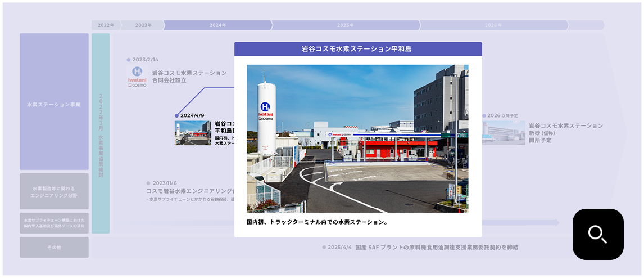The image size is (644, 278).
Task: Click 岩谷コスモ水素ステーション 新砂(仮称) 開所予定 text
Action: click(565, 133)
